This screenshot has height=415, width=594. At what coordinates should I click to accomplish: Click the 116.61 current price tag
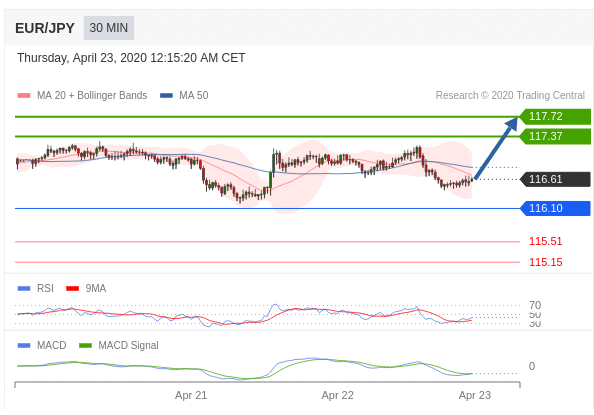pyautogui.click(x=555, y=179)
